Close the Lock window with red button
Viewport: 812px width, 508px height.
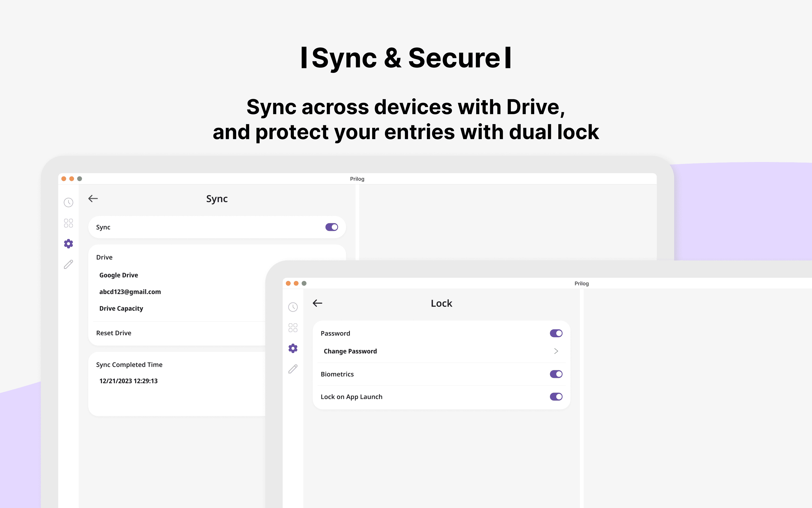[x=288, y=283]
